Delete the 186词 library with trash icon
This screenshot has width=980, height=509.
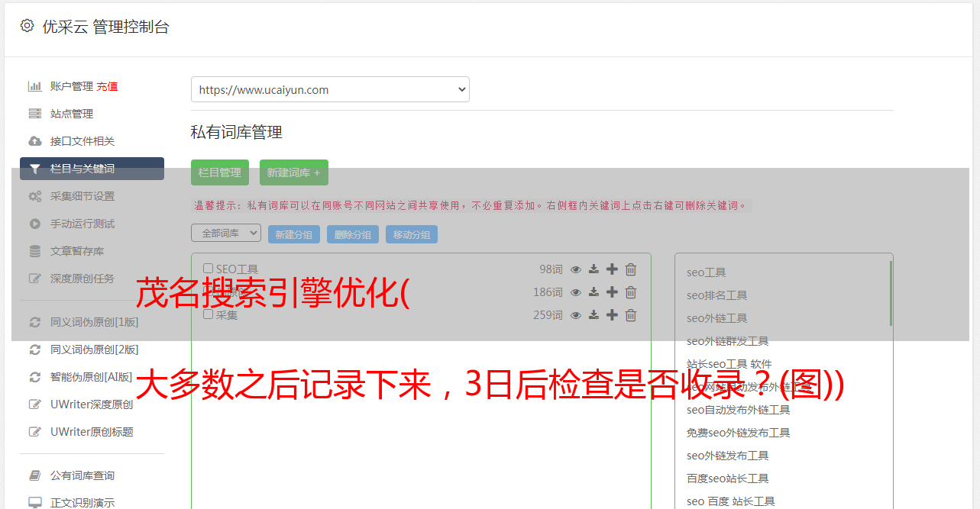(x=631, y=292)
